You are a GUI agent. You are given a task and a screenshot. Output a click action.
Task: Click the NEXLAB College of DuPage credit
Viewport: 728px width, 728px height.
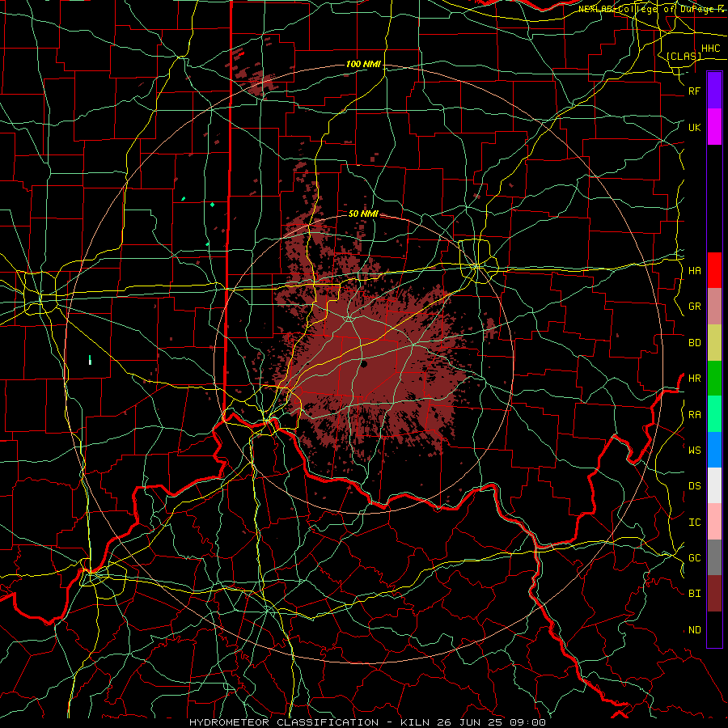tap(653, 9)
